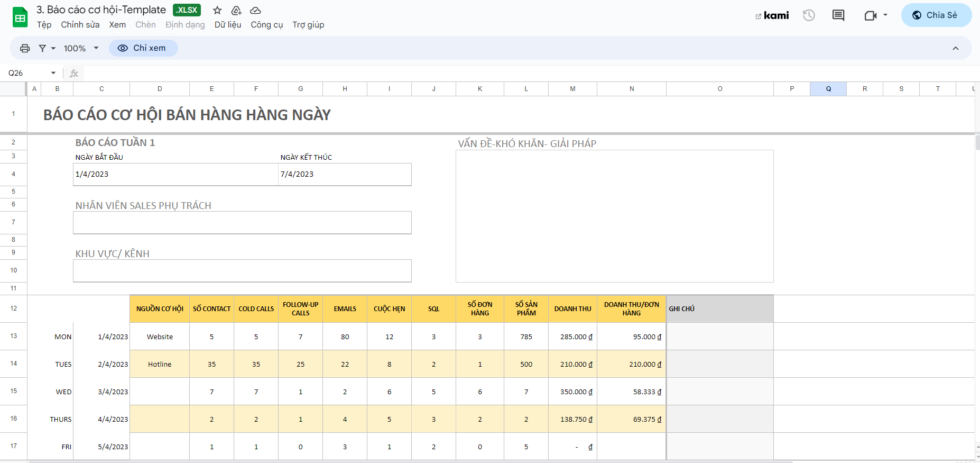Click the XLSX file format badge
Viewport: 980px width, 463px height.
187,10
